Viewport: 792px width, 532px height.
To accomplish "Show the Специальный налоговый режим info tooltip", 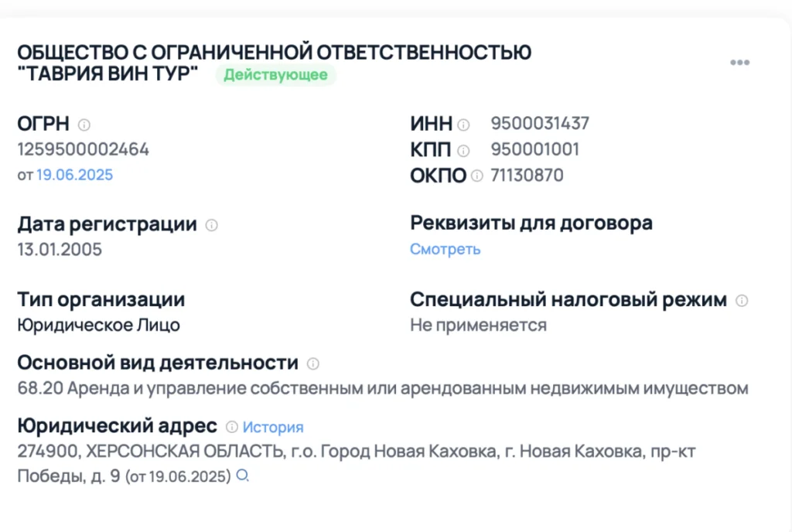I will tap(742, 301).
